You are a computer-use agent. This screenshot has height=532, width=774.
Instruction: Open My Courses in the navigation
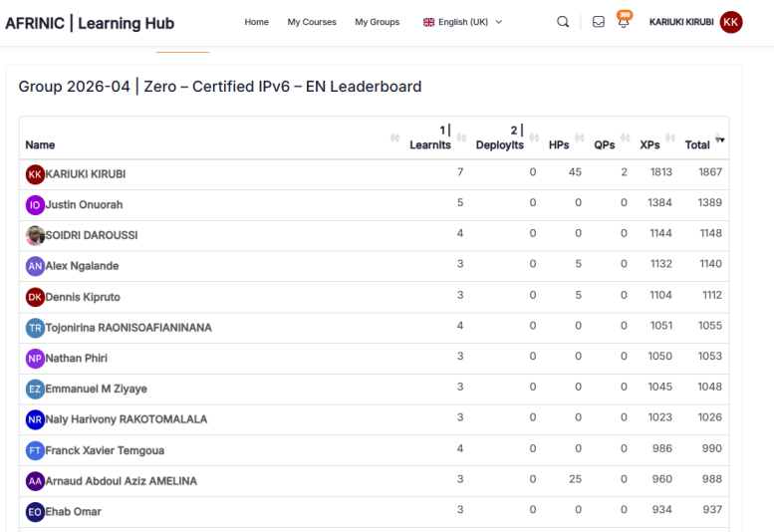tap(312, 22)
